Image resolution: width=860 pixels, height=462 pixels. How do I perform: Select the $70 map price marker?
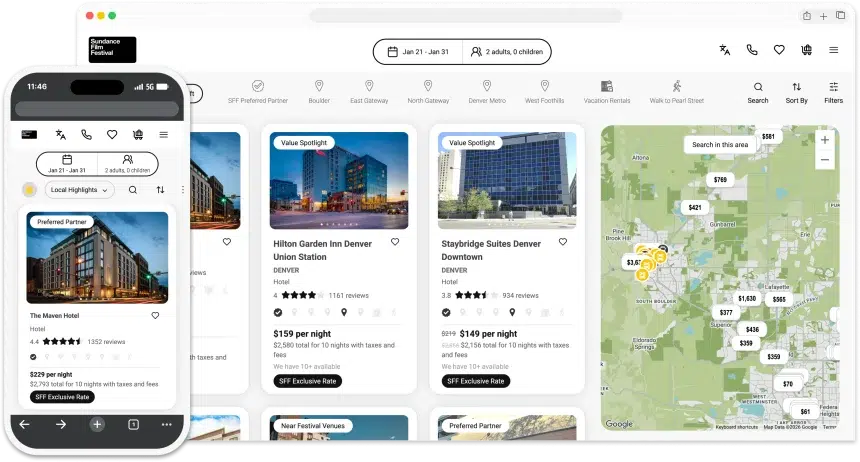click(x=788, y=384)
